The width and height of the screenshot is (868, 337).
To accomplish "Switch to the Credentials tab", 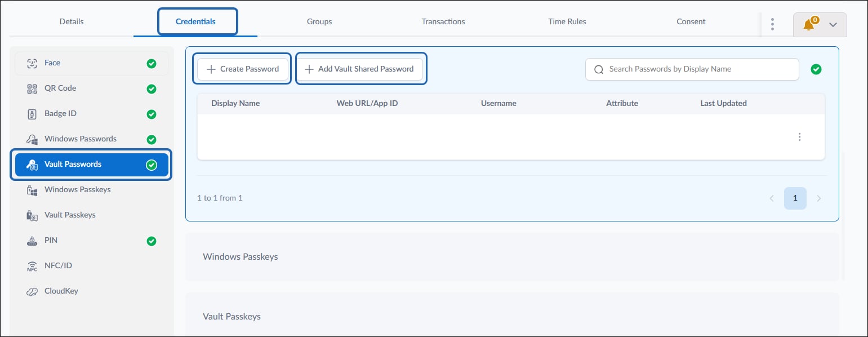I will (x=195, y=21).
